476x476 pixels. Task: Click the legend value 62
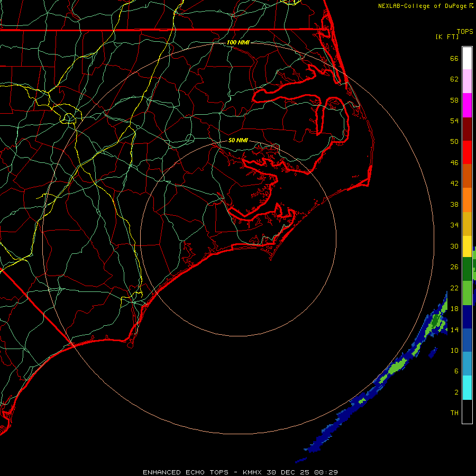click(x=454, y=79)
